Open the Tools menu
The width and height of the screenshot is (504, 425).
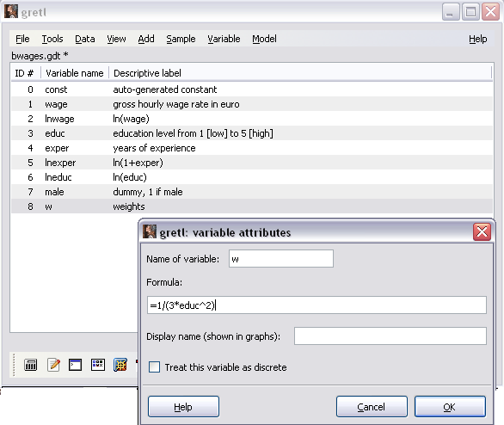52,39
